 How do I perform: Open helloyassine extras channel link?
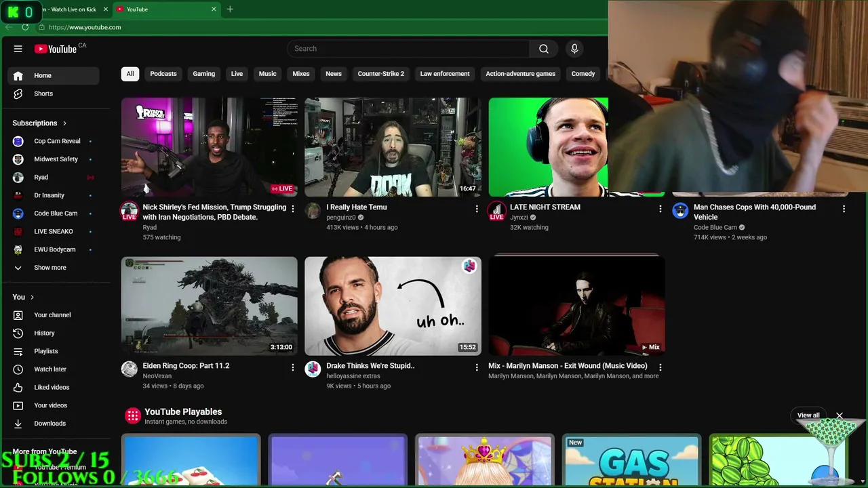353,376
